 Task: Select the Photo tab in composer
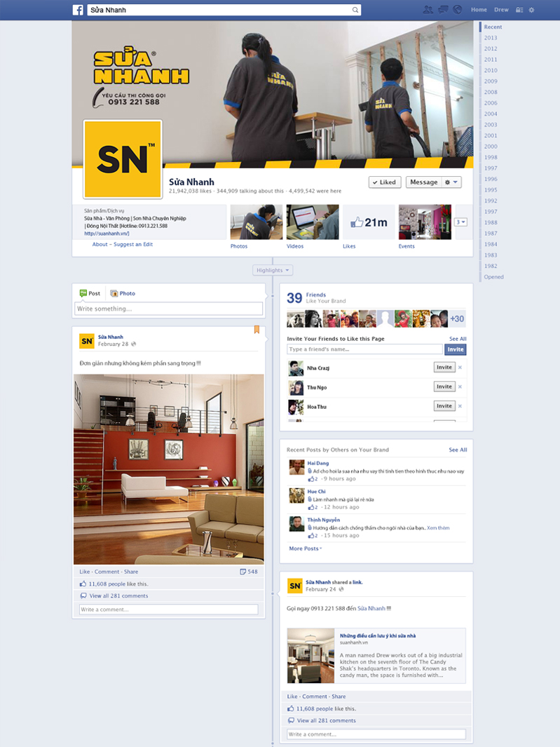[x=123, y=293]
